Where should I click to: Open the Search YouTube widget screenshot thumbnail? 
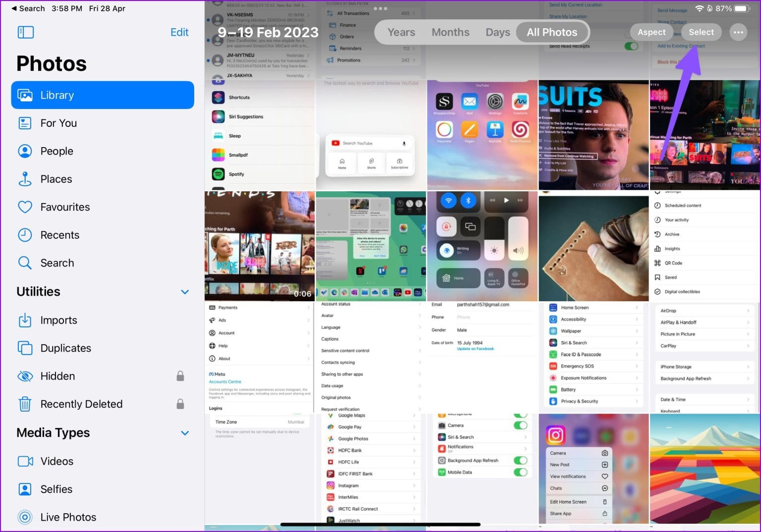coord(371,135)
